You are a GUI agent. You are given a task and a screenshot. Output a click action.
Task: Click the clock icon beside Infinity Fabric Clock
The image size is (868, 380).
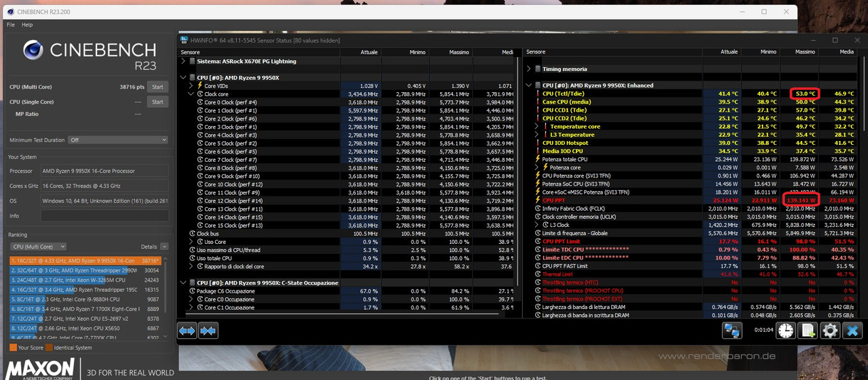[536, 209]
